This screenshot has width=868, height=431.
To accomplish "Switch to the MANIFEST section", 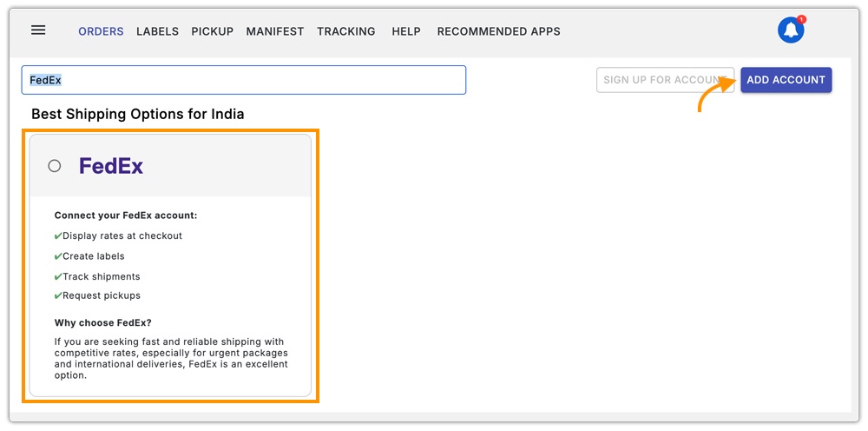I will coord(275,31).
